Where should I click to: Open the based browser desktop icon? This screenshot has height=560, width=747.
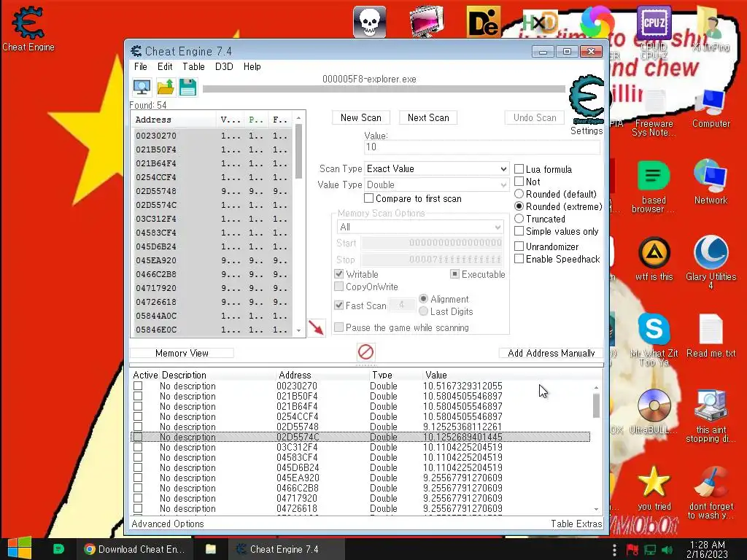(654, 187)
